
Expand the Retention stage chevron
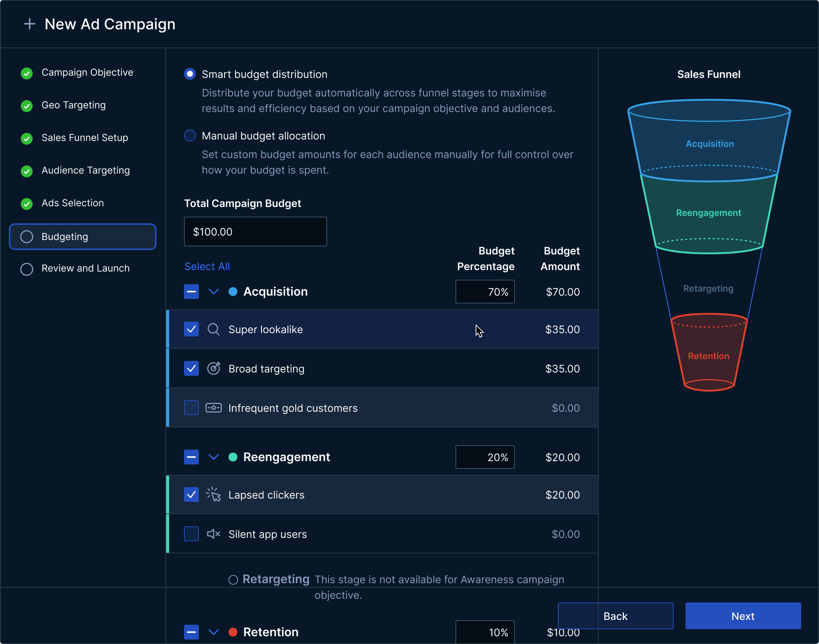tap(213, 632)
